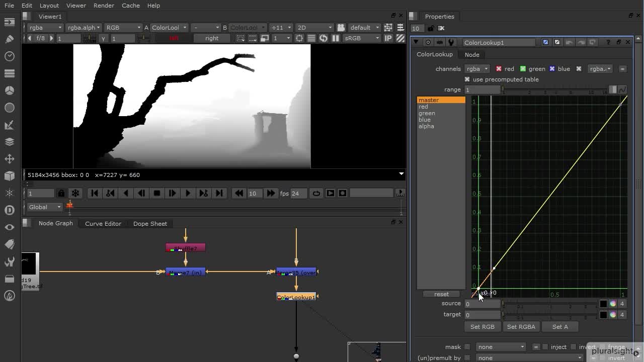The image size is (644, 362).
Task: Jump to the last frame
Action: click(x=219, y=193)
